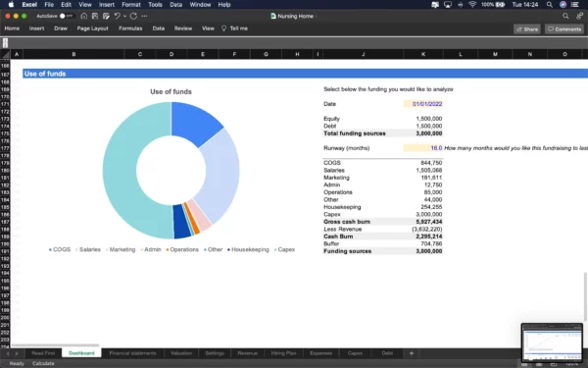The height and width of the screenshot is (368, 588).
Task: Click the Tell me lightbulb icon
Action: [223, 28]
